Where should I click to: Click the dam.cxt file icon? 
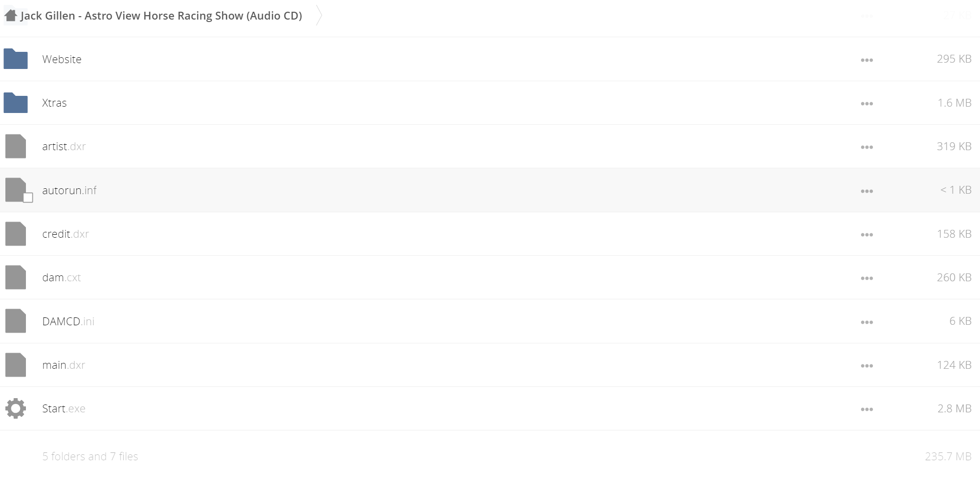[x=16, y=277]
